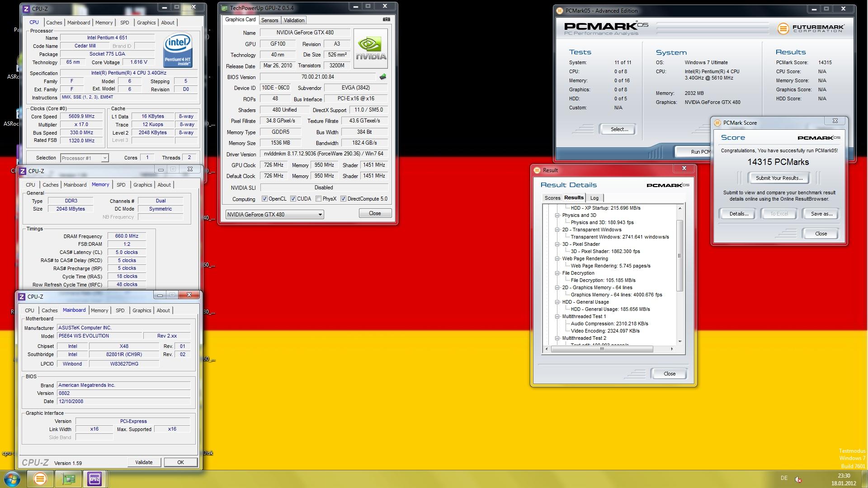Select the CPU-Z taskbar icon
This screenshot has height=488, width=868.
[x=94, y=479]
